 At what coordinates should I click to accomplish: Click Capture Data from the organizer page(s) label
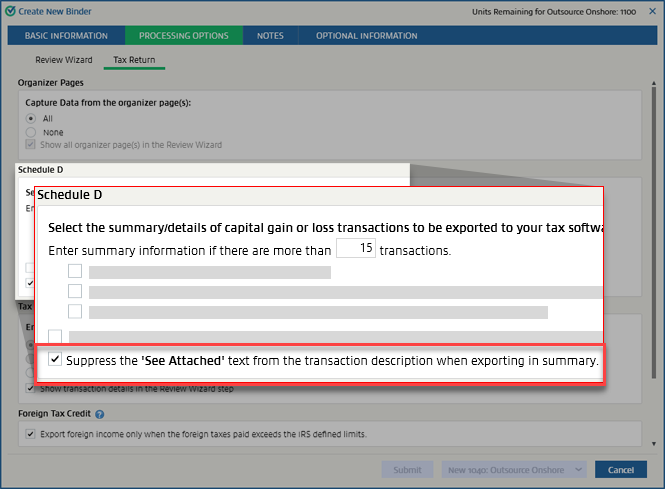tap(108, 103)
